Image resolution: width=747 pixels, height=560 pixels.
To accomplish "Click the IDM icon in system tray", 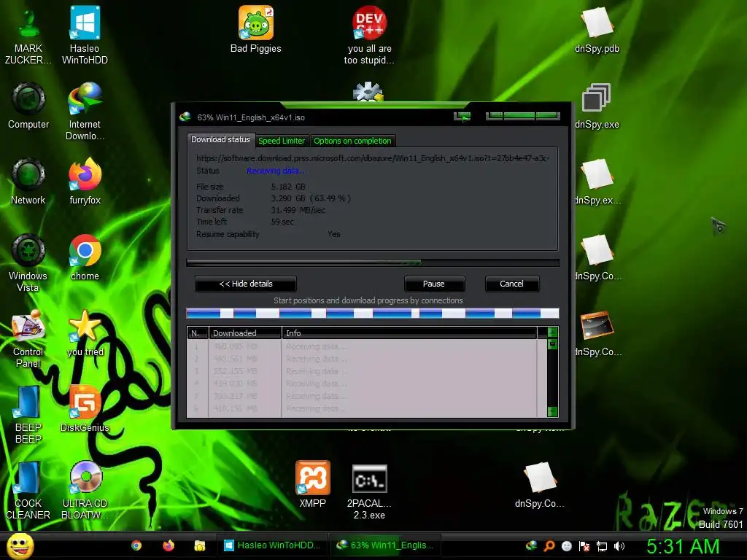I will 531,545.
